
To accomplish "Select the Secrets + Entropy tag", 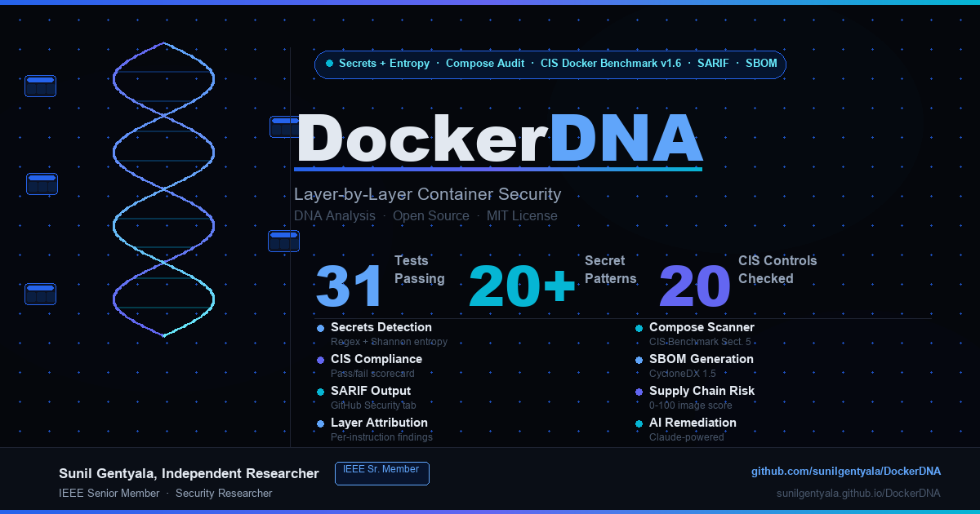I will 384,64.
